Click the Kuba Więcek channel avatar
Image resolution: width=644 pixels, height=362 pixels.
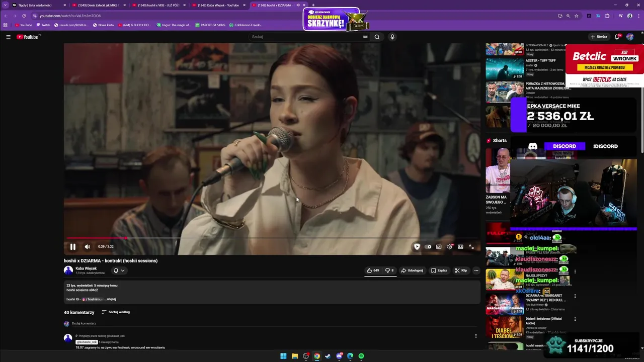pos(68,270)
